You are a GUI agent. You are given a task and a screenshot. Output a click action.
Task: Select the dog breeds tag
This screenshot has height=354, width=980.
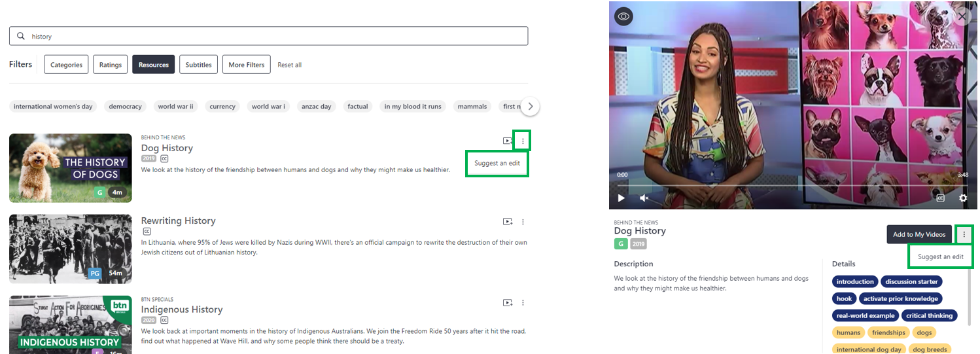(930, 349)
